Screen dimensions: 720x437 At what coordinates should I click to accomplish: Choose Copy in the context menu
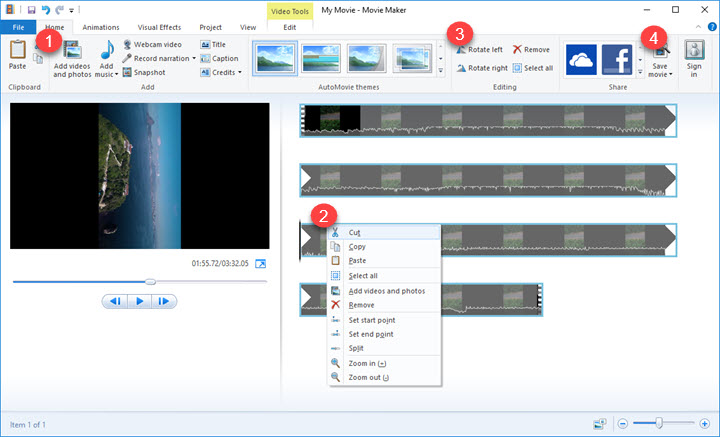384,247
